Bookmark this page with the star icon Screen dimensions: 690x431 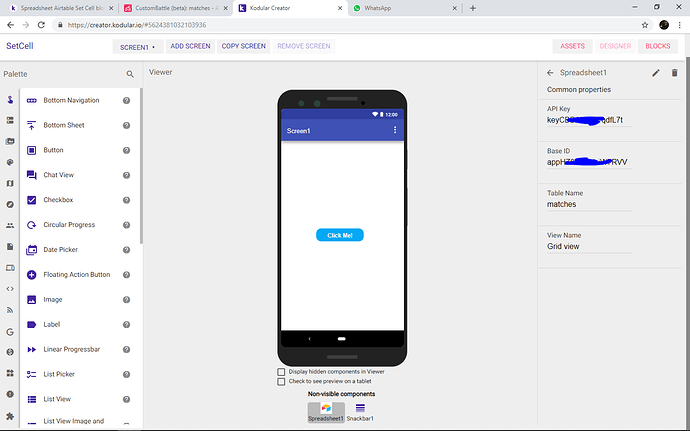(645, 25)
